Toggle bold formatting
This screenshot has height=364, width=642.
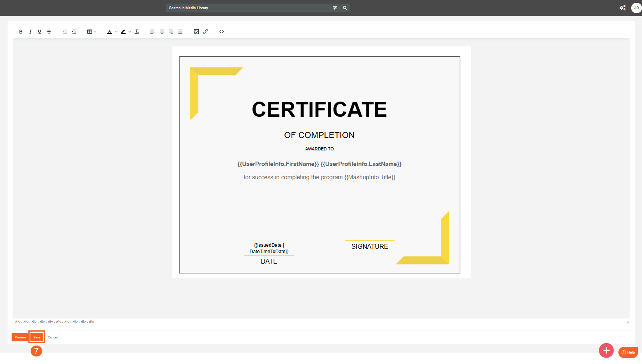coord(21,32)
